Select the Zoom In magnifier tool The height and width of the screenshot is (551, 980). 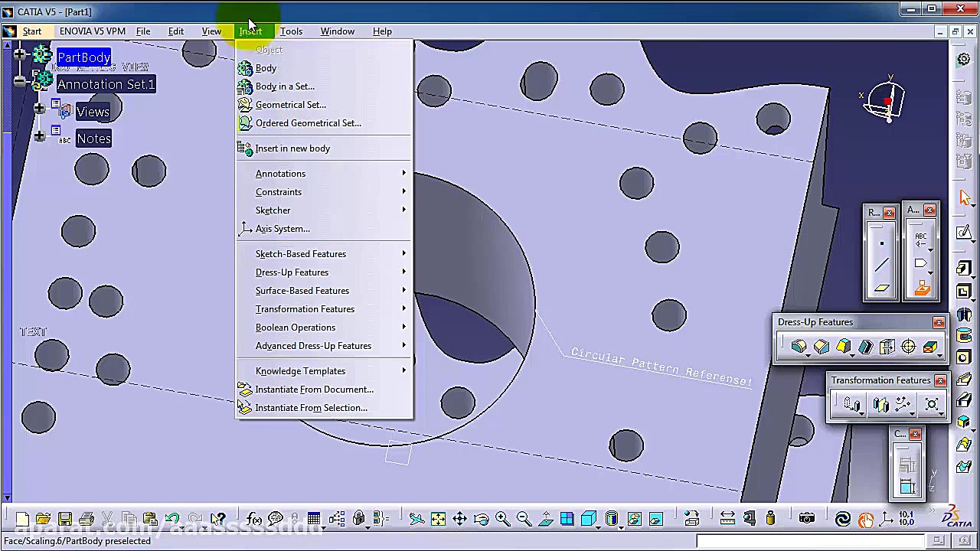tap(502, 519)
